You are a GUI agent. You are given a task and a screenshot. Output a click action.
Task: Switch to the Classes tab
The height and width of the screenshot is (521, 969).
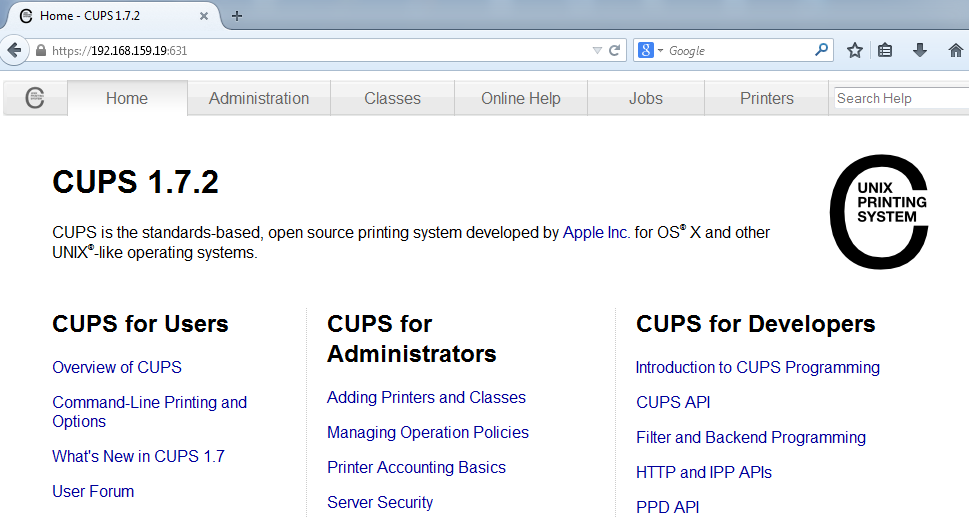[x=392, y=98]
